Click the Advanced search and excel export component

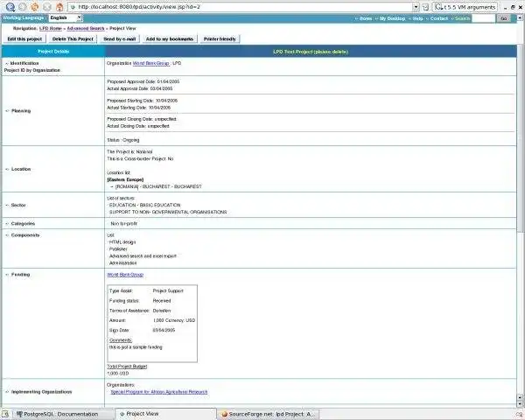143,255
